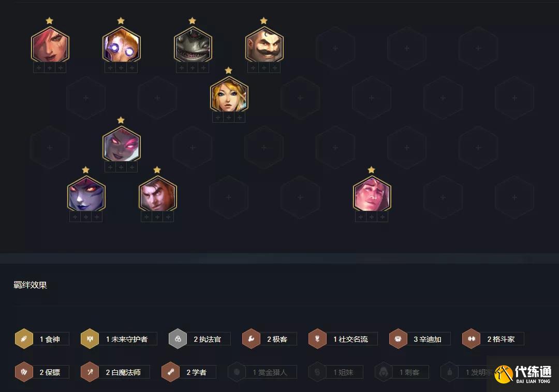Viewport: 559px width, 392px height.
Task: Open the 1 未来守护者 trait
Action: click(x=119, y=339)
